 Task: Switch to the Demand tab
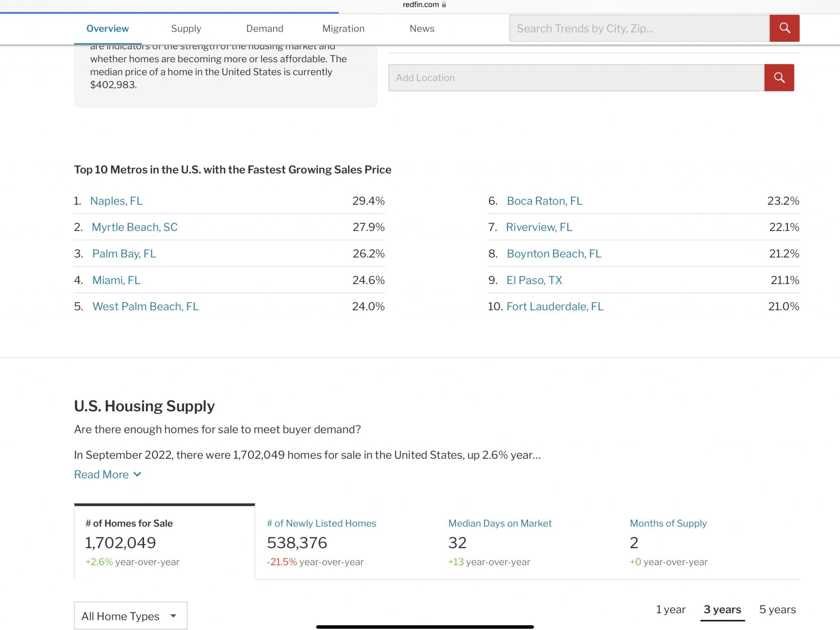coord(265,28)
